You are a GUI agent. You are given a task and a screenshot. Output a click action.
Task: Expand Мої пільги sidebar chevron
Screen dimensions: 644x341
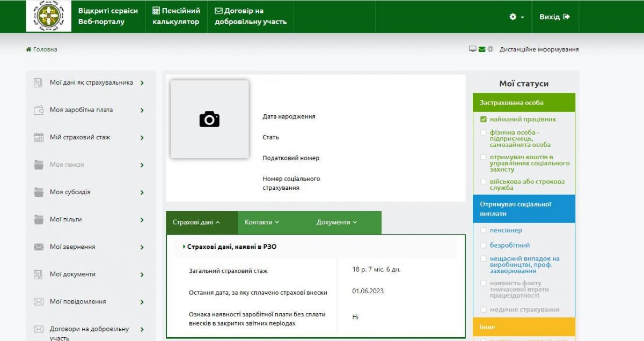142,220
